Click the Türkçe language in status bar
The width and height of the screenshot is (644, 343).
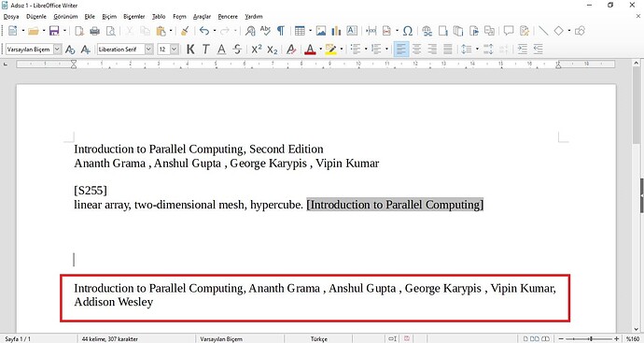[x=319, y=339]
